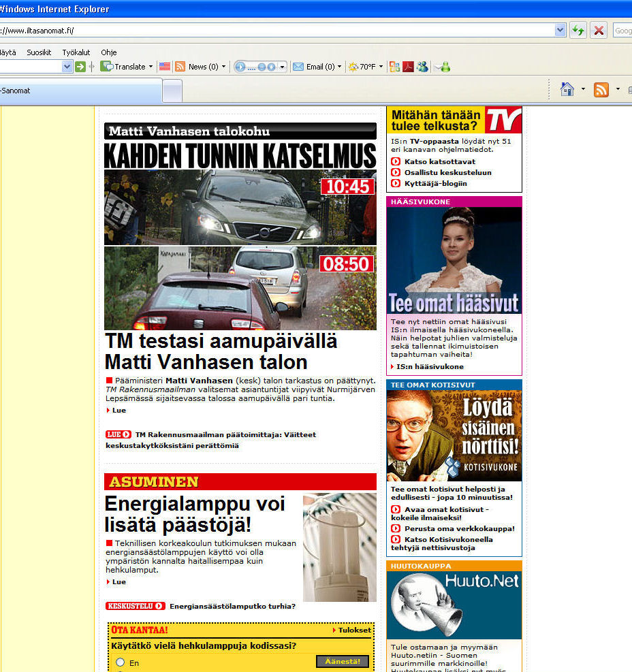Click the red KESKUSTELU badge icon
632x672 pixels.
135,606
